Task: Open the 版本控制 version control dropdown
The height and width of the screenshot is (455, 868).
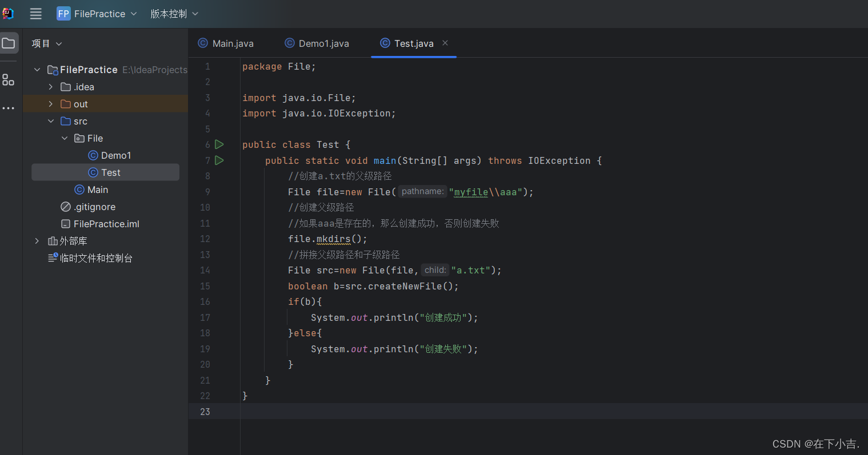Action: pyautogui.click(x=174, y=14)
